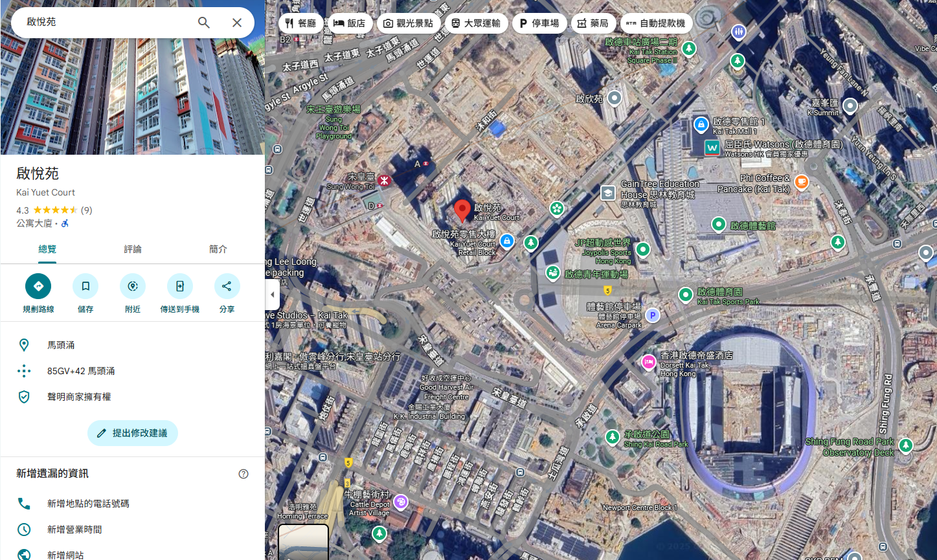Open 附近 nearby search icon
The height and width of the screenshot is (560, 937).
(132, 286)
